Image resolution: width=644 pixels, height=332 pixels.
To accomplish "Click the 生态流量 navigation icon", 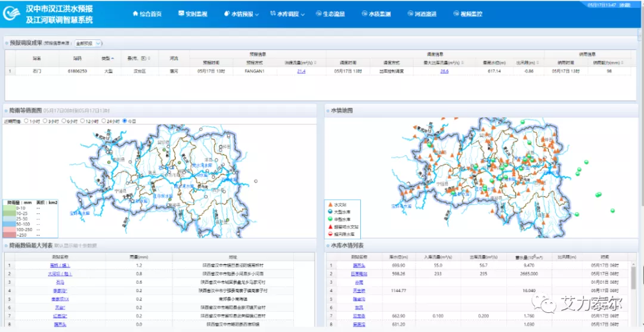I will coord(318,14).
